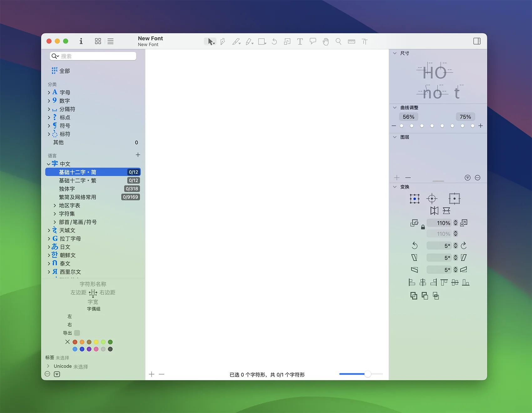Expand the Unicode disclosure row
Viewport: 532px width, 413px height.
48,366
